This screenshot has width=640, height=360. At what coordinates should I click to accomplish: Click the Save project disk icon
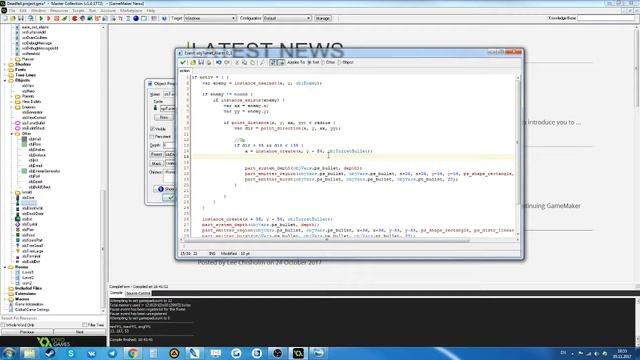tap(21, 18)
